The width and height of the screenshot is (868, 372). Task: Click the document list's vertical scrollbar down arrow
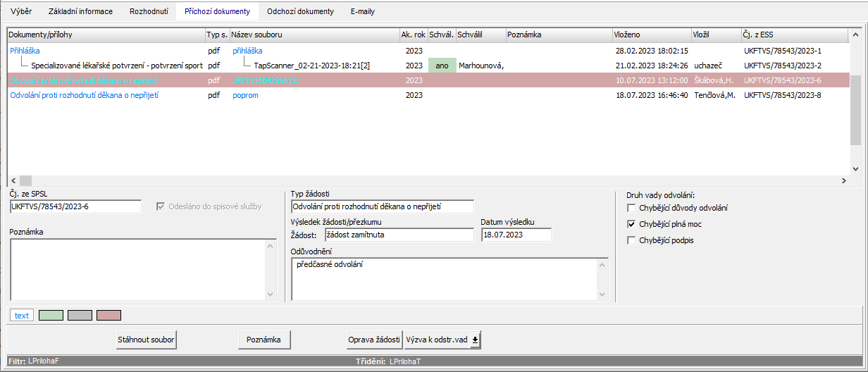[x=855, y=169]
